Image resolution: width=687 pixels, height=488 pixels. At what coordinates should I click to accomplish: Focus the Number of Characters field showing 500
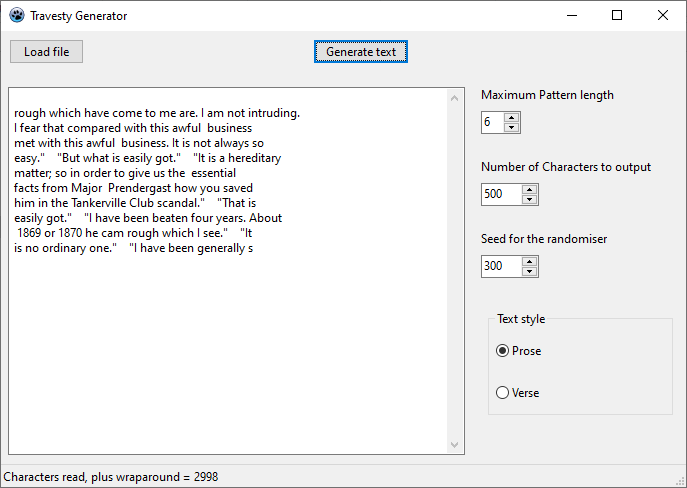[x=501, y=194]
